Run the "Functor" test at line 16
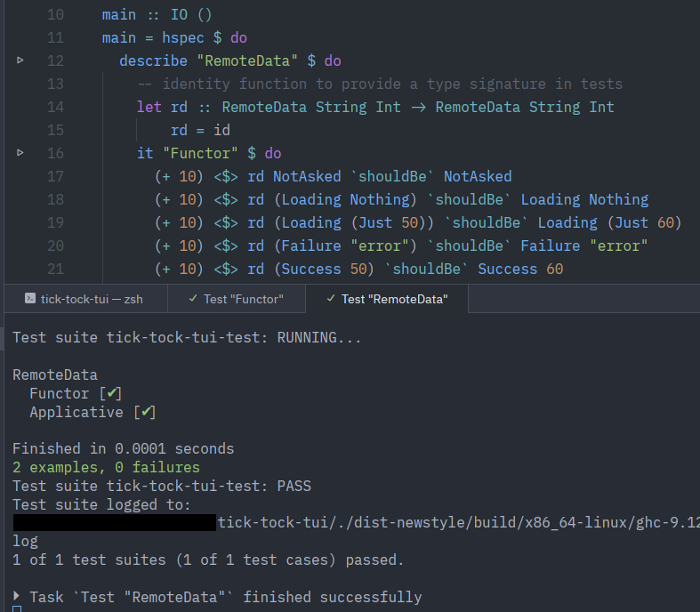 click(x=20, y=153)
